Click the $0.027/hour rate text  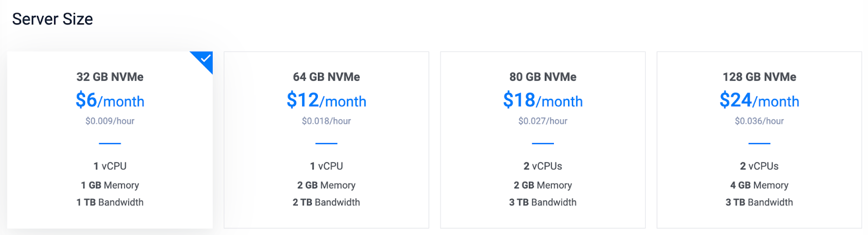pyautogui.click(x=542, y=121)
